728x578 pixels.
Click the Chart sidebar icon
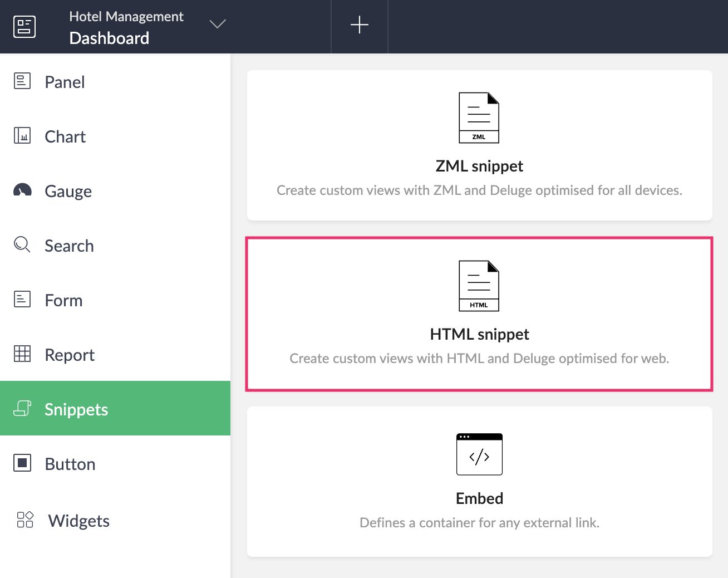point(22,135)
